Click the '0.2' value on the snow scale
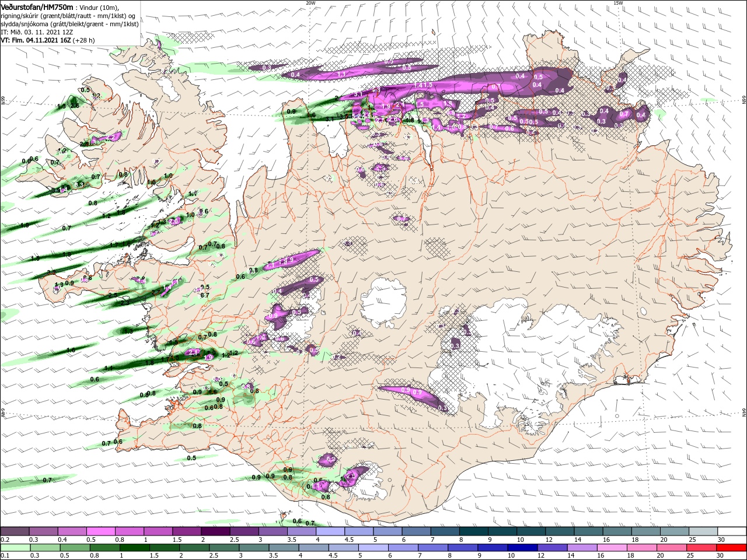Screen dimensions: 747x560 tap(5, 540)
